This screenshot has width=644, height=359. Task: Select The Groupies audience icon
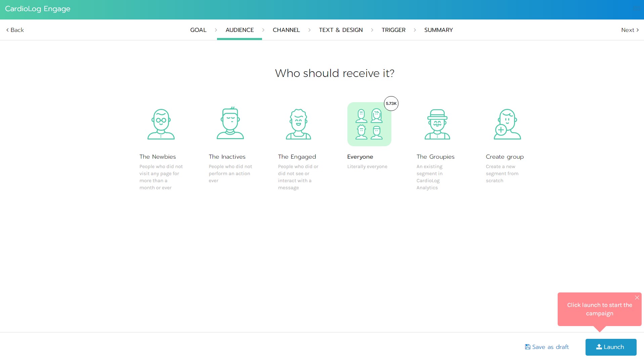point(437,124)
